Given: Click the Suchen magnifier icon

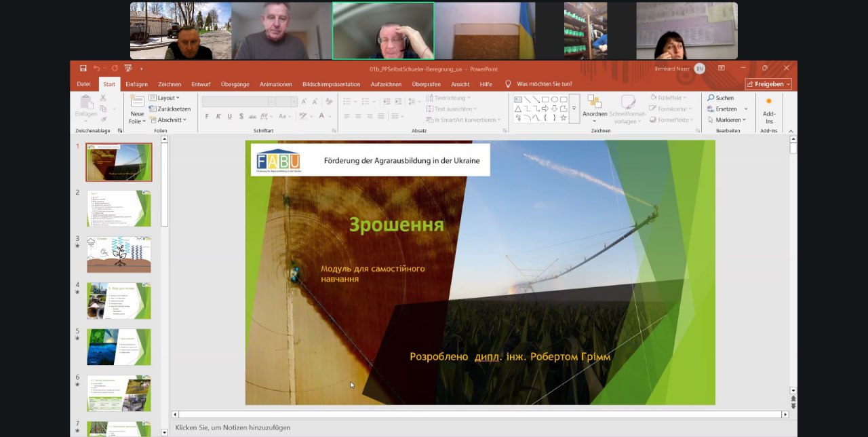Looking at the screenshot, I should (x=711, y=98).
